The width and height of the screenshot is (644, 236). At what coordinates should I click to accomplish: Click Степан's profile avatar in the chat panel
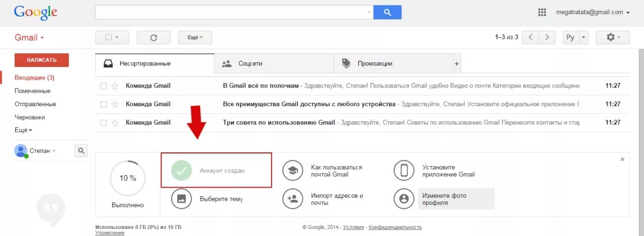[21, 150]
